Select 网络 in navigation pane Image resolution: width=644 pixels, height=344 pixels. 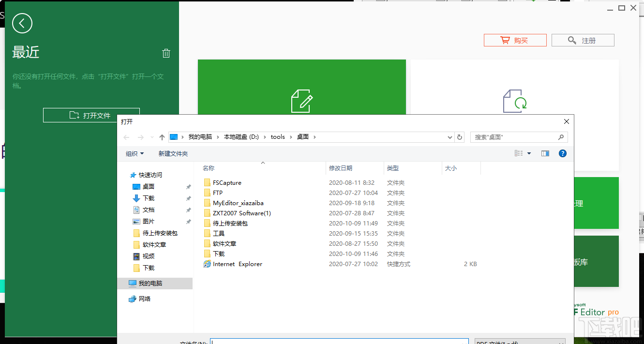coord(145,299)
